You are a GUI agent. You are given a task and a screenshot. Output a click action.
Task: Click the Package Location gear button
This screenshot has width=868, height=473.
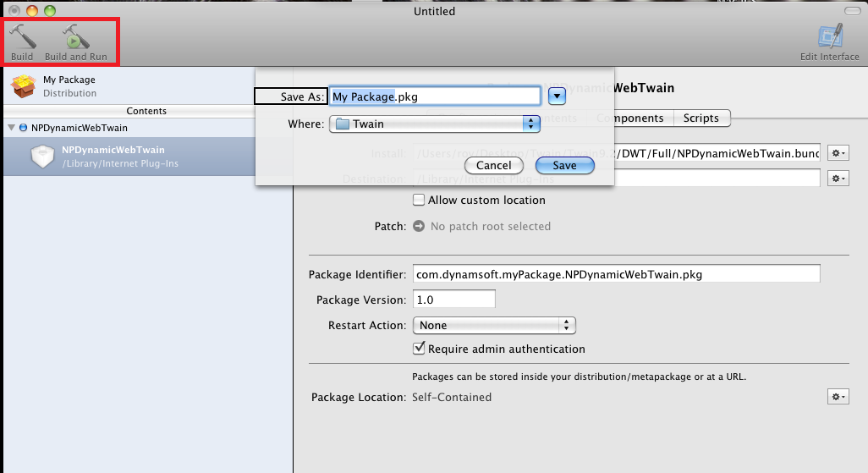pyautogui.click(x=838, y=397)
